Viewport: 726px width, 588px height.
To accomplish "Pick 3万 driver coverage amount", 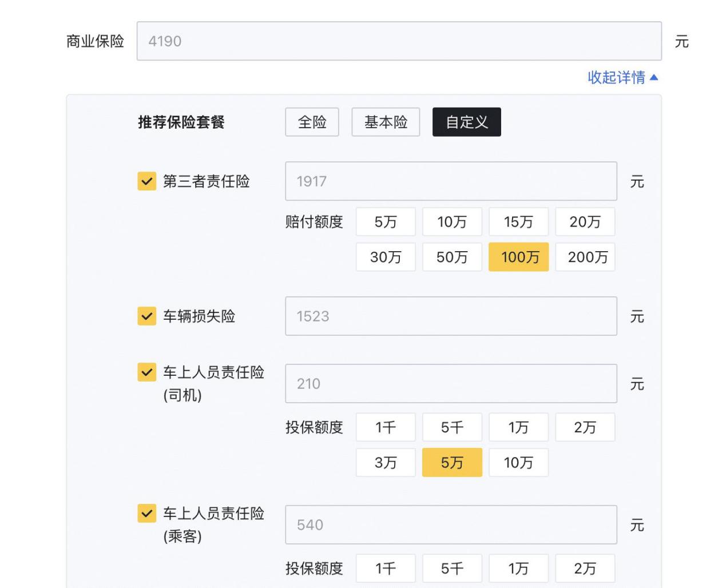I will [x=386, y=462].
